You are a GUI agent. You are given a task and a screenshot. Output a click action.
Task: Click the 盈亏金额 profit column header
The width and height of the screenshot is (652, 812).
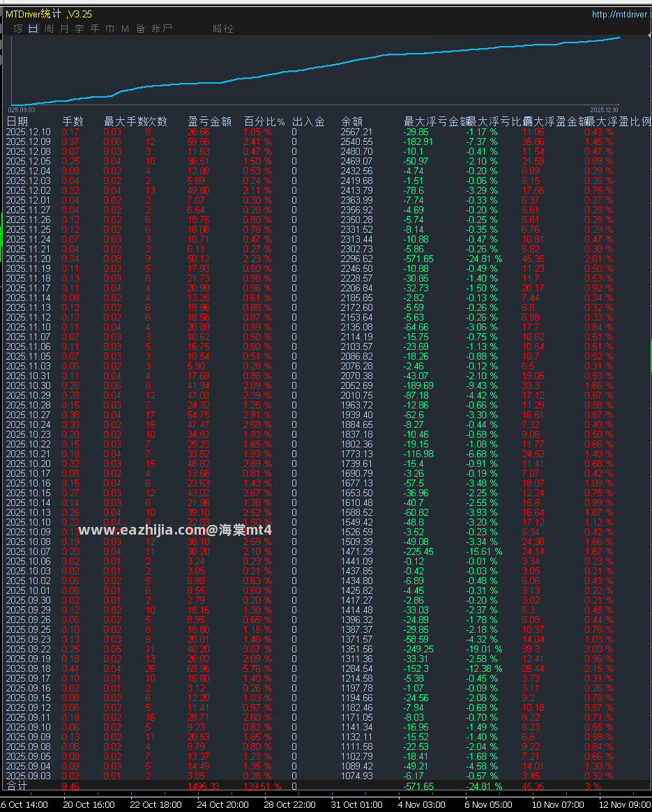pos(209,121)
